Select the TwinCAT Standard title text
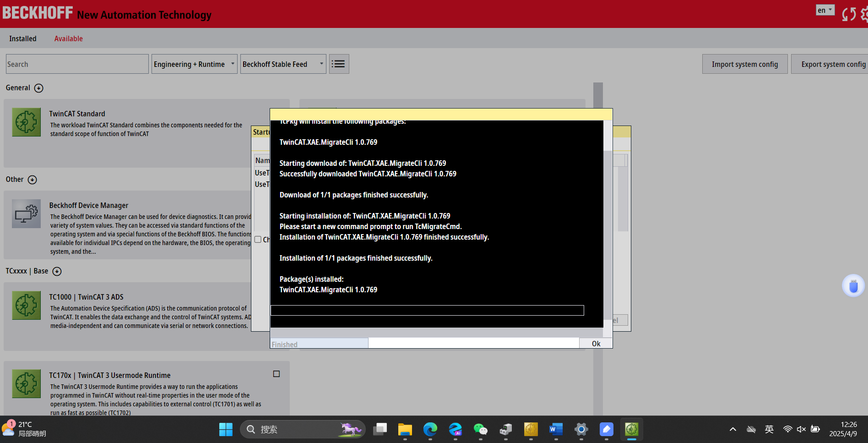868x443 pixels. tap(77, 114)
